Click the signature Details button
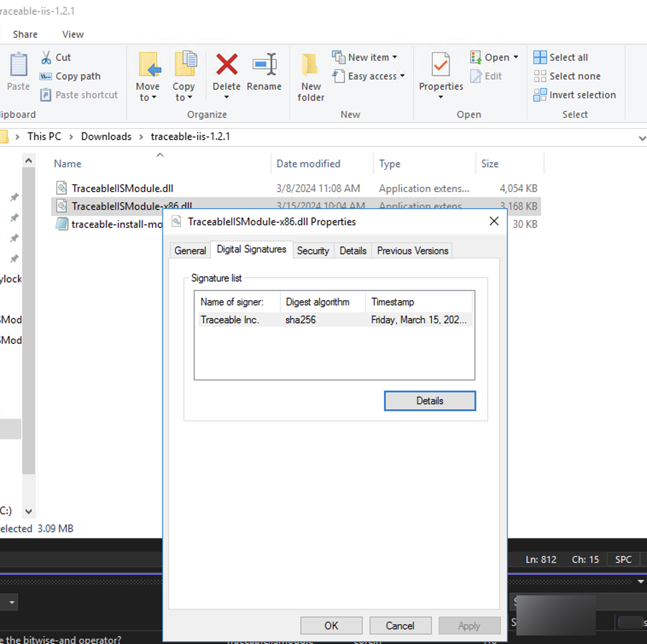 [x=430, y=401]
